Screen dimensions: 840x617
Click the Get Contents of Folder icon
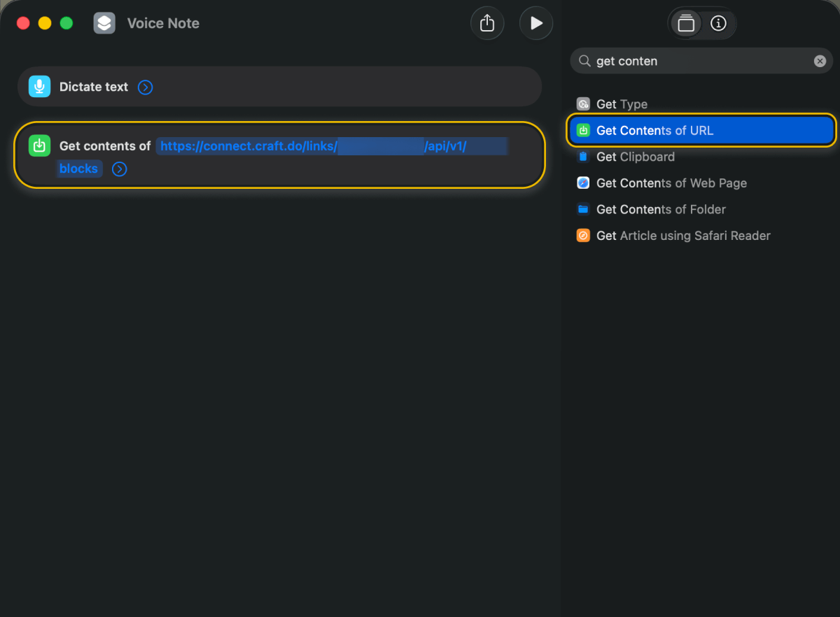(x=583, y=209)
